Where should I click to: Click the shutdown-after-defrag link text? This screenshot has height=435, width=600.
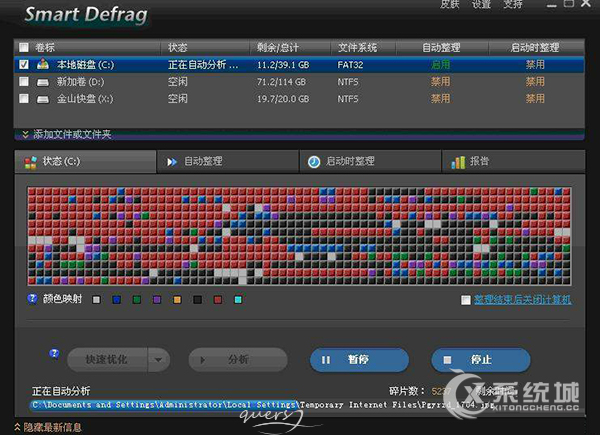pyautogui.click(x=523, y=300)
